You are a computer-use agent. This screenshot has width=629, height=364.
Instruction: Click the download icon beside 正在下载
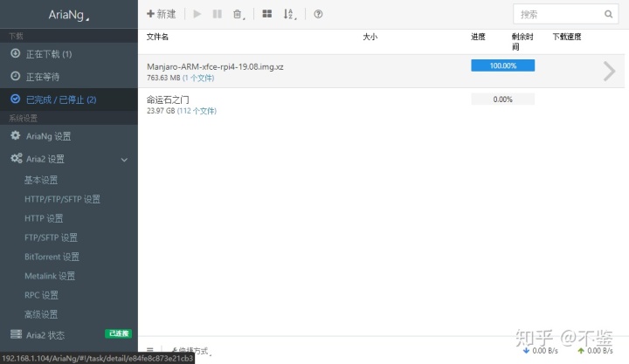point(15,53)
